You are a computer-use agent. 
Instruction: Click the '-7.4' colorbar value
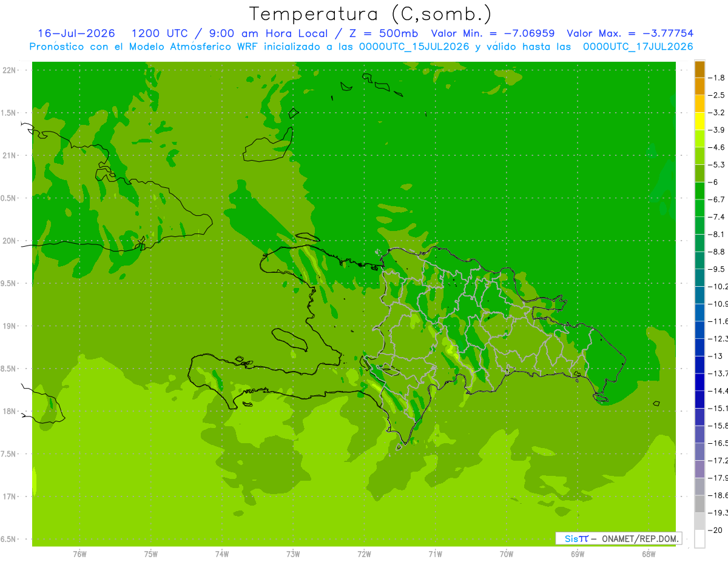[717, 217]
